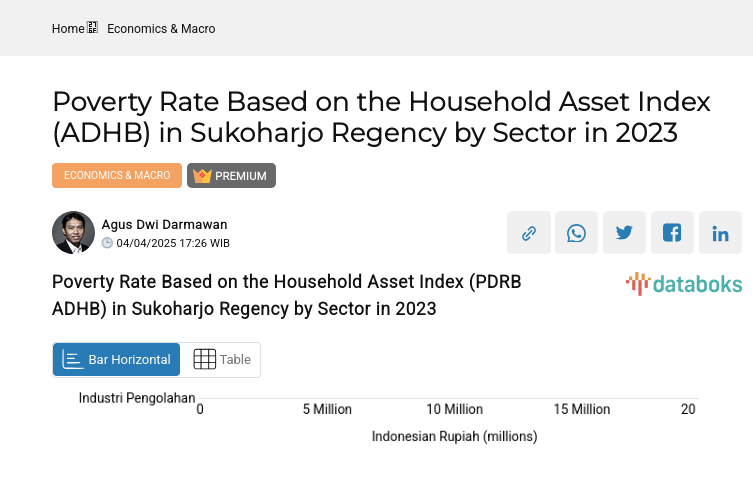The width and height of the screenshot is (753, 498).
Task: Click the main article headline
Action: click(380, 117)
